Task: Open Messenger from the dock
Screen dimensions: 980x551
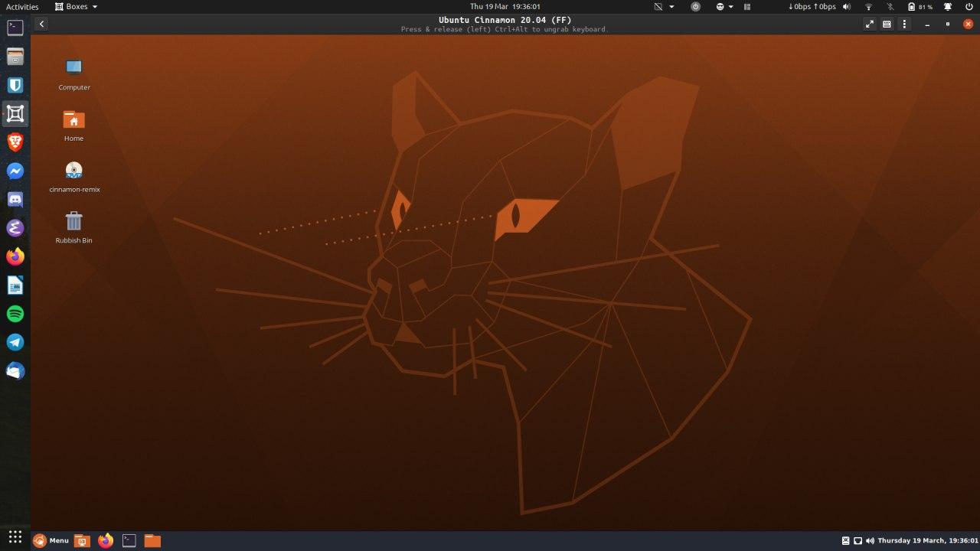Action: 15,171
